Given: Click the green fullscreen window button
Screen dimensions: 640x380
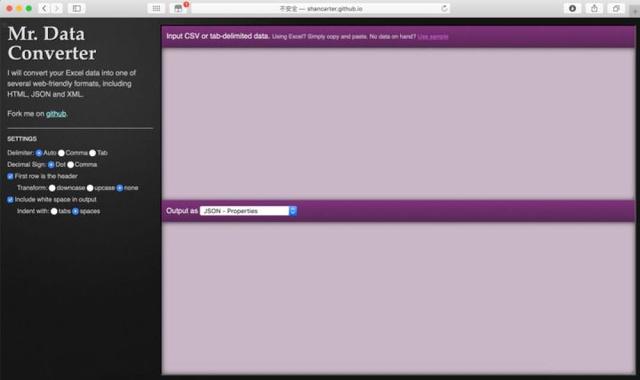Looking at the screenshot, I should click(x=29, y=8).
